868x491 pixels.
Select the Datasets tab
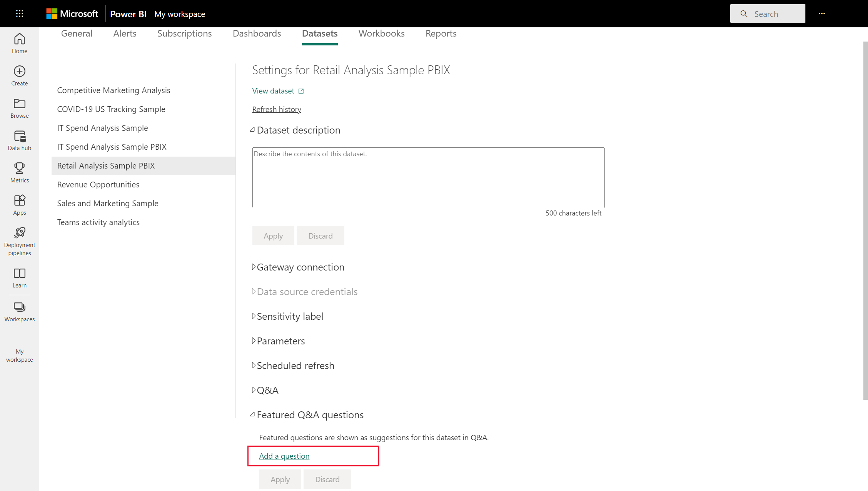click(320, 33)
